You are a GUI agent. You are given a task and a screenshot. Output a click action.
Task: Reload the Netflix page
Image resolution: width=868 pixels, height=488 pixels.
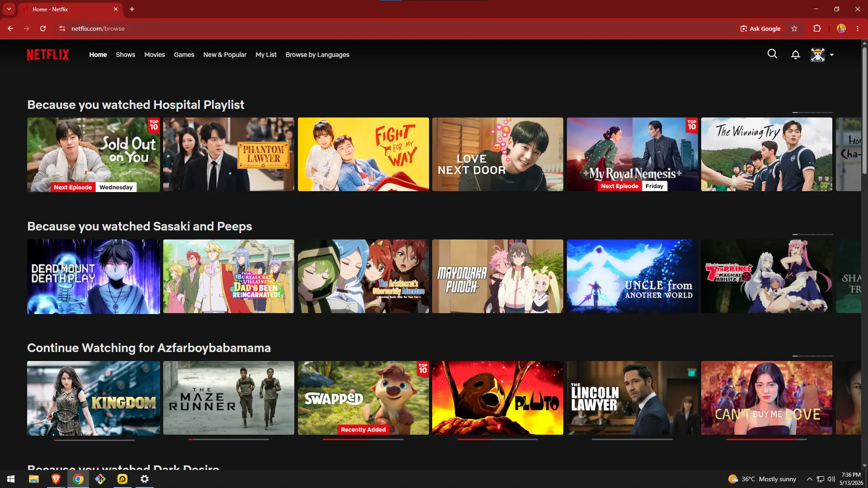point(43,28)
